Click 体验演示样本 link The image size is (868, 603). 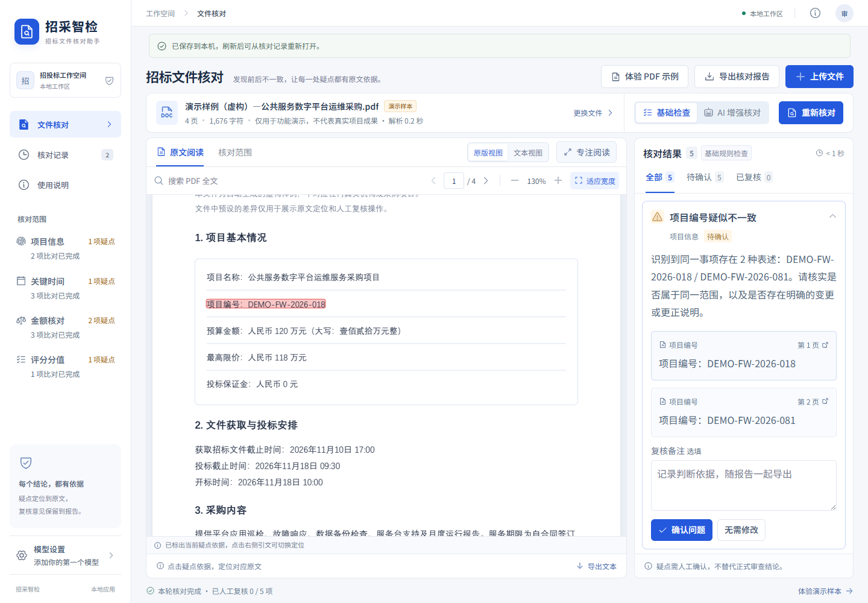[x=825, y=592]
